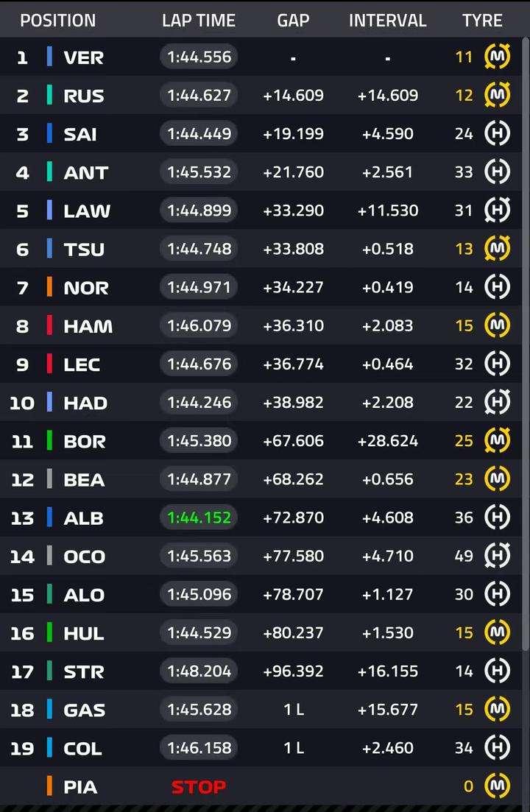Click Hamilton's medium tyre icon
This screenshot has height=812, width=530.
pyautogui.click(x=497, y=325)
